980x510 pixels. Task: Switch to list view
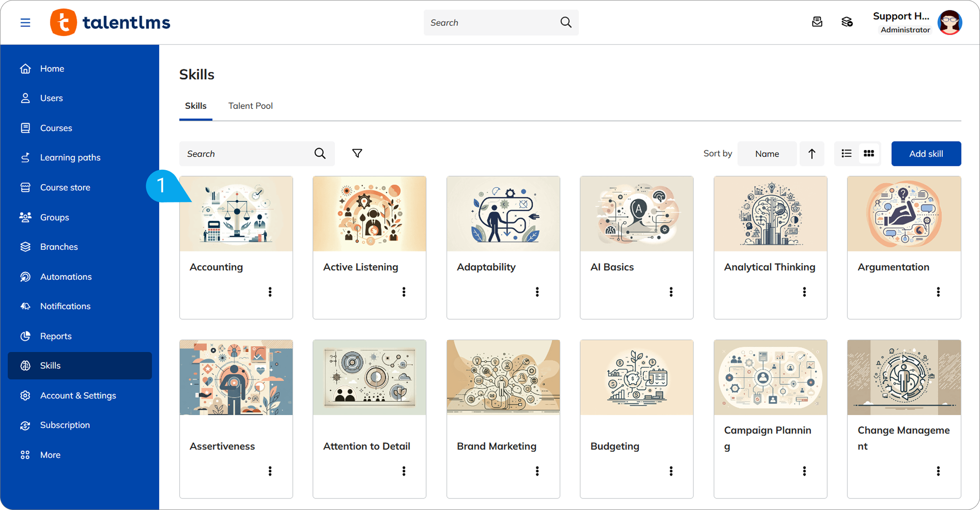coord(846,154)
